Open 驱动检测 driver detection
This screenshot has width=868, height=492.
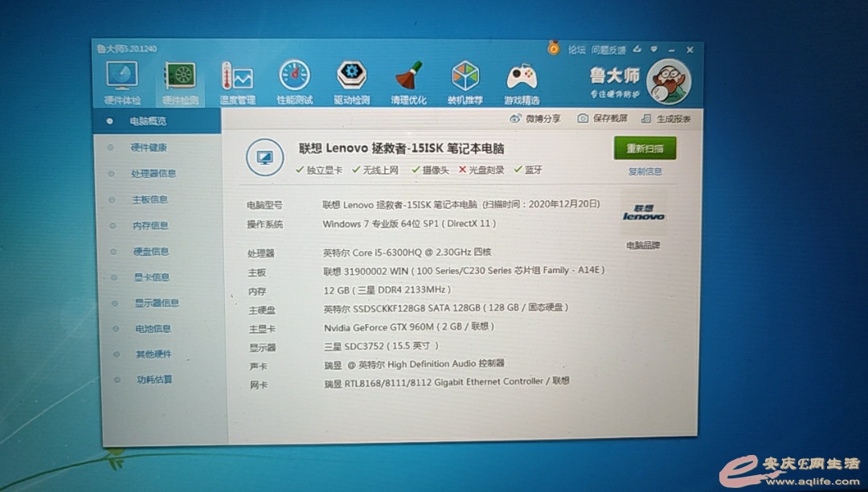coord(351,78)
